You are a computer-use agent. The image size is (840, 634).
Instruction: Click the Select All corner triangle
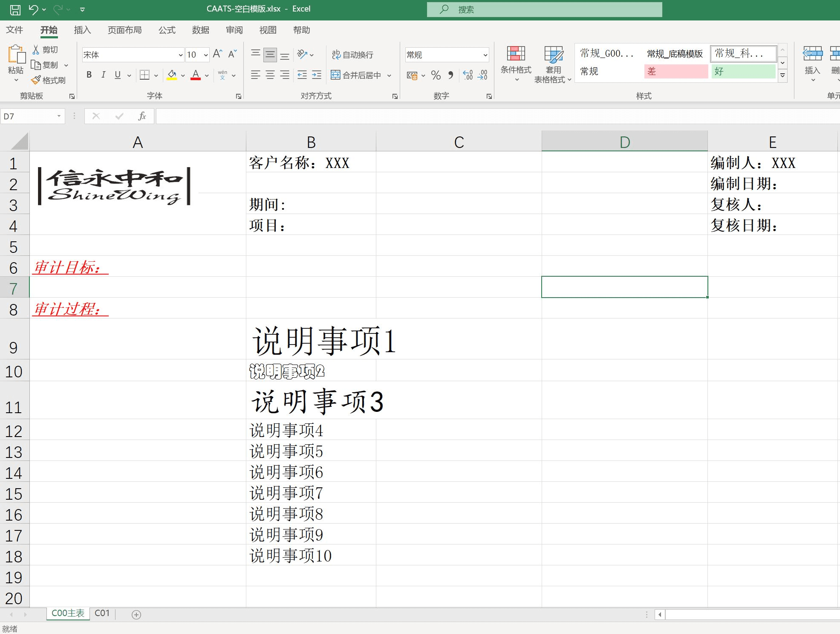coord(20,141)
